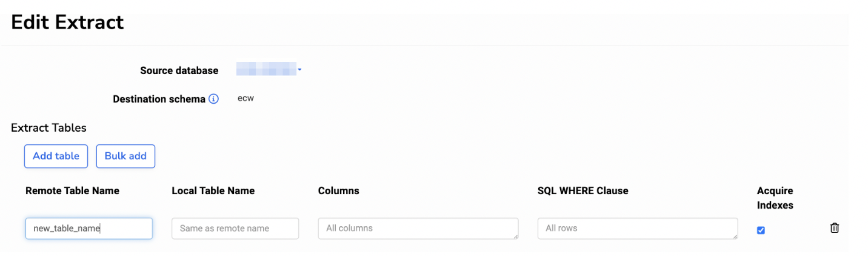Click the SQL WHERE Clause resize handle
This screenshot has height=256, width=868.
pyautogui.click(x=735, y=236)
